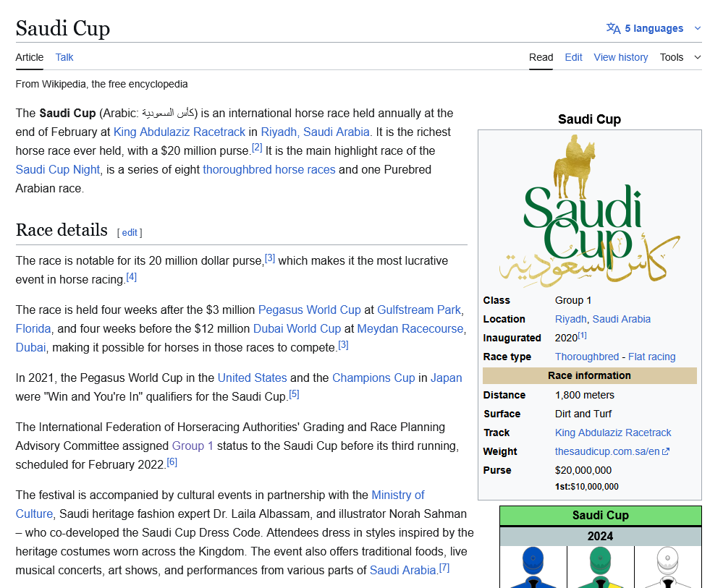
Task: Click the external link icon beside thesaudicup.com.sa
Action: click(665, 452)
